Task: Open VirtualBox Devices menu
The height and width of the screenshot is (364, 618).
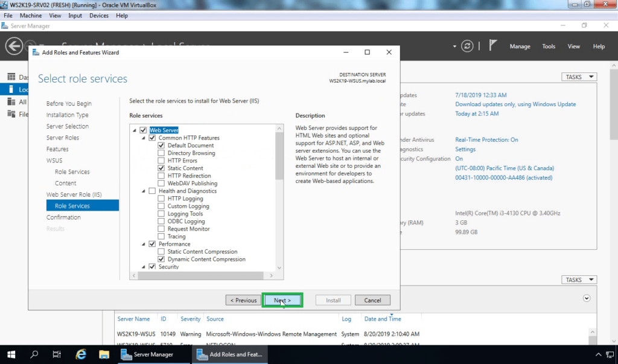Action: tap(99, 15)
